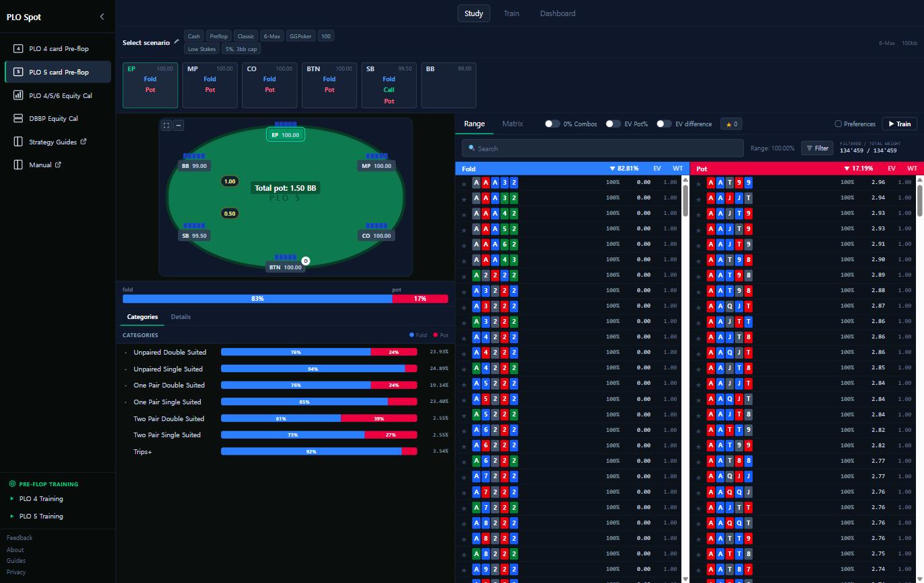Open the Feedback link
The height and width of the screenshot is (583, 924).
coord(19,537)
